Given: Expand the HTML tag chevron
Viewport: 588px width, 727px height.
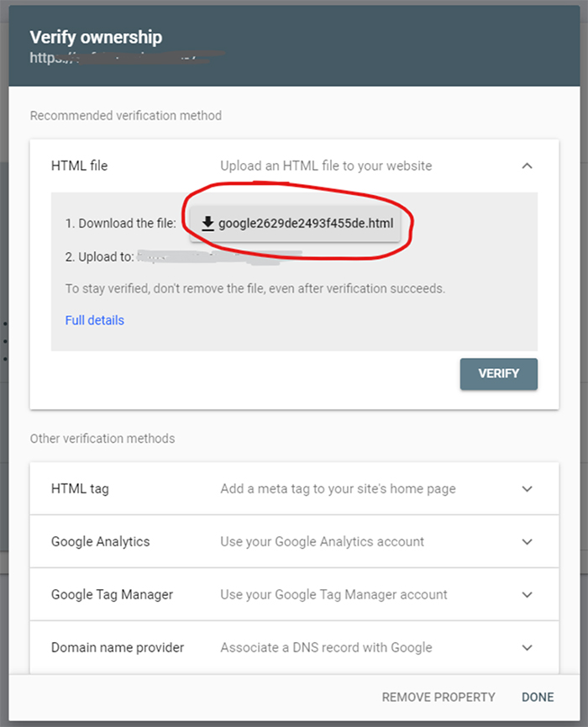Looking at the screenshot, I should click(x=527, y=488).
